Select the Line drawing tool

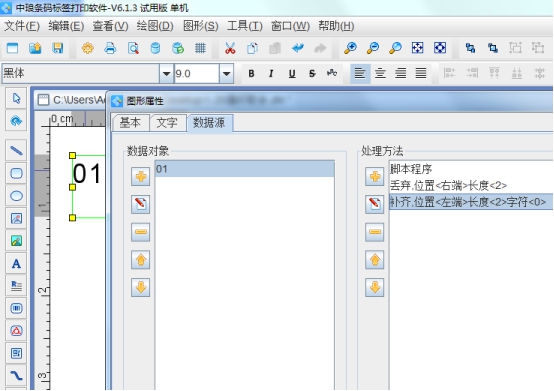(x=16, y=151)
